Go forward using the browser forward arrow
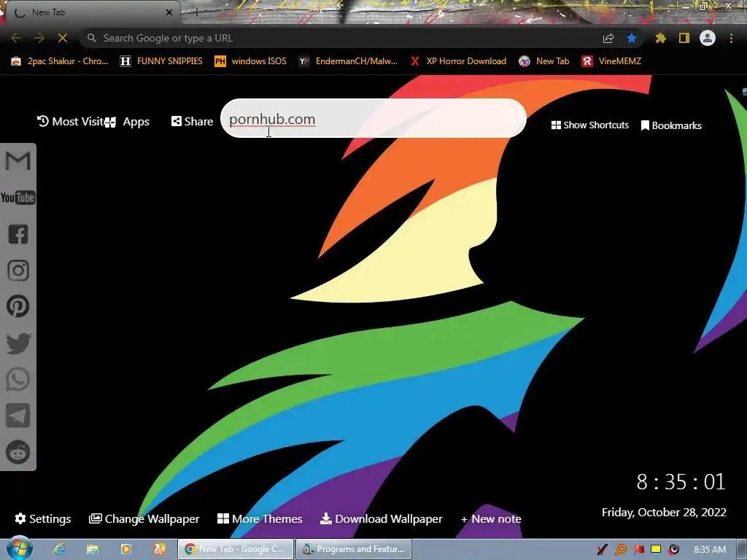The height and width of the screenshot is (560, 747). coord(39,38)
